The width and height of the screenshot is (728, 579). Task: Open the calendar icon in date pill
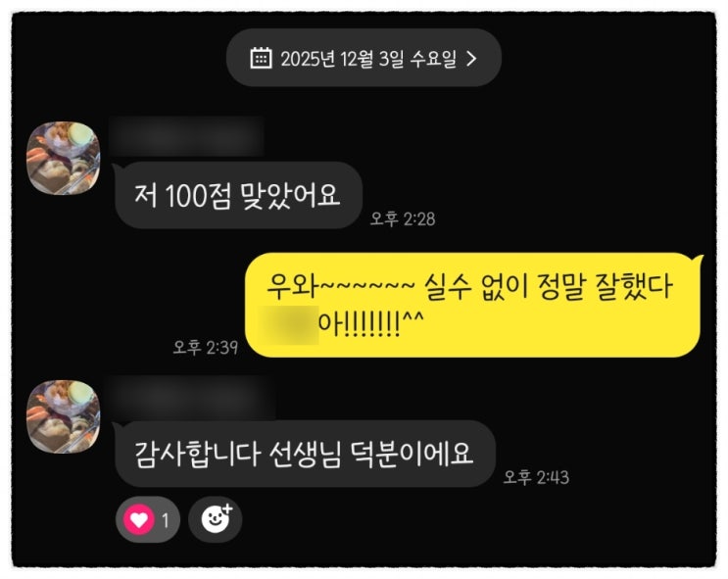point(261,58)
